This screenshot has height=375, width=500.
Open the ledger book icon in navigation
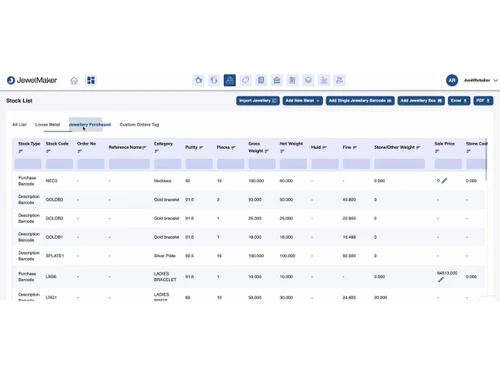pyautogui.click(x=261, y=80)
